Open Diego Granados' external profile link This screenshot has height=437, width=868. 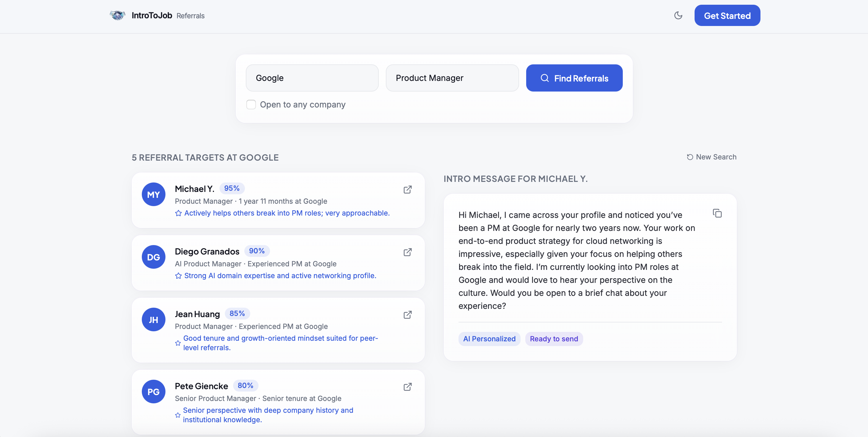click(x=407, y=252)
